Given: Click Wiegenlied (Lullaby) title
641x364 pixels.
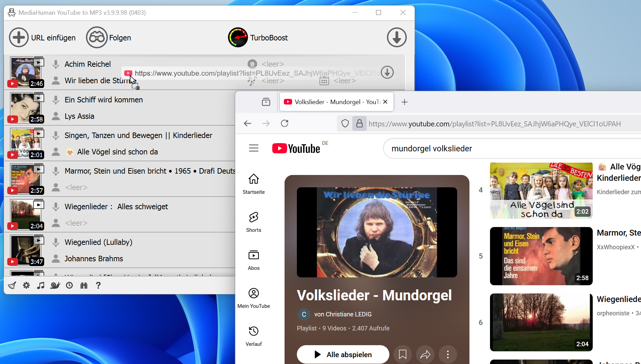Looking at the screenshot, I should pos(99,242).
